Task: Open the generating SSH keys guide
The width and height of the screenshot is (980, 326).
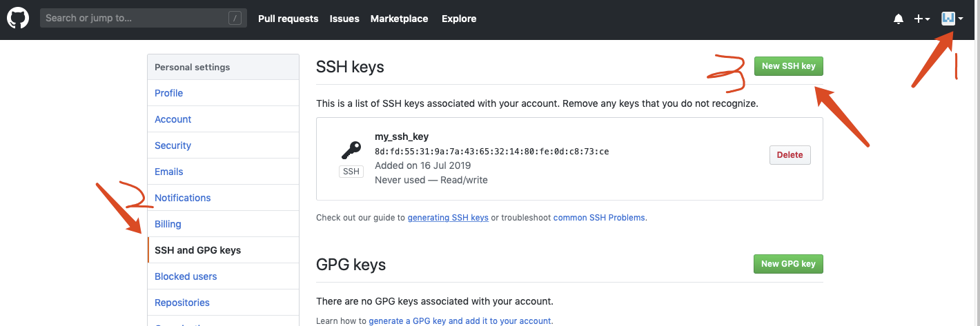Action: coord(448,218)
